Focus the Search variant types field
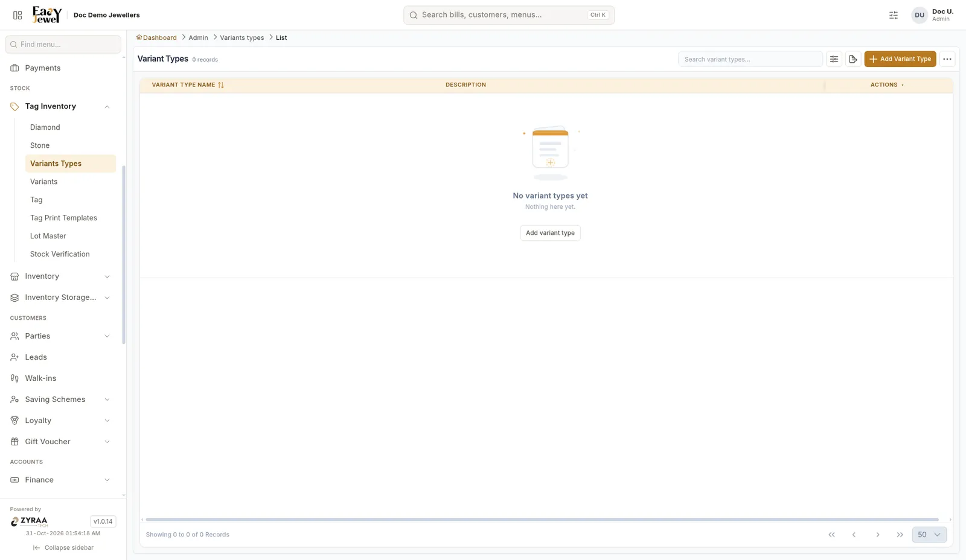The height and width of the screenshot is (560, 966). [750, 59]
